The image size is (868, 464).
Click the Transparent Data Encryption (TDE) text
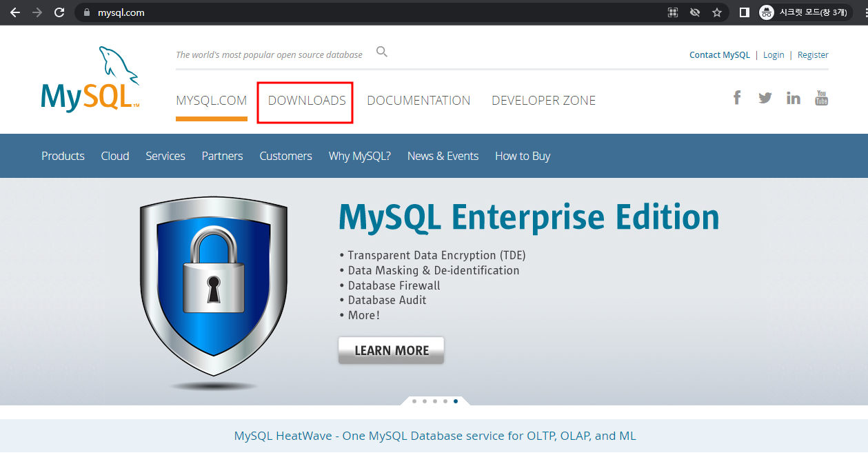437,255
